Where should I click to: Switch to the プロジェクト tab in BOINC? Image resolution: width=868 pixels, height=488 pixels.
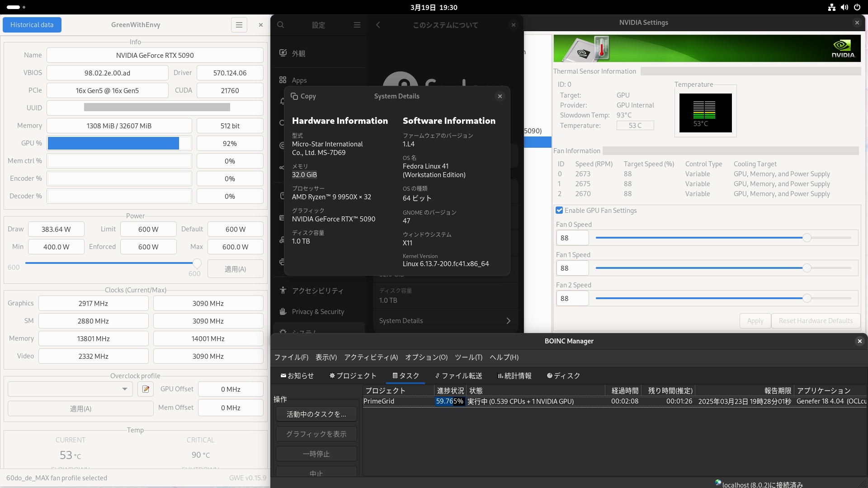coord(353,375)
